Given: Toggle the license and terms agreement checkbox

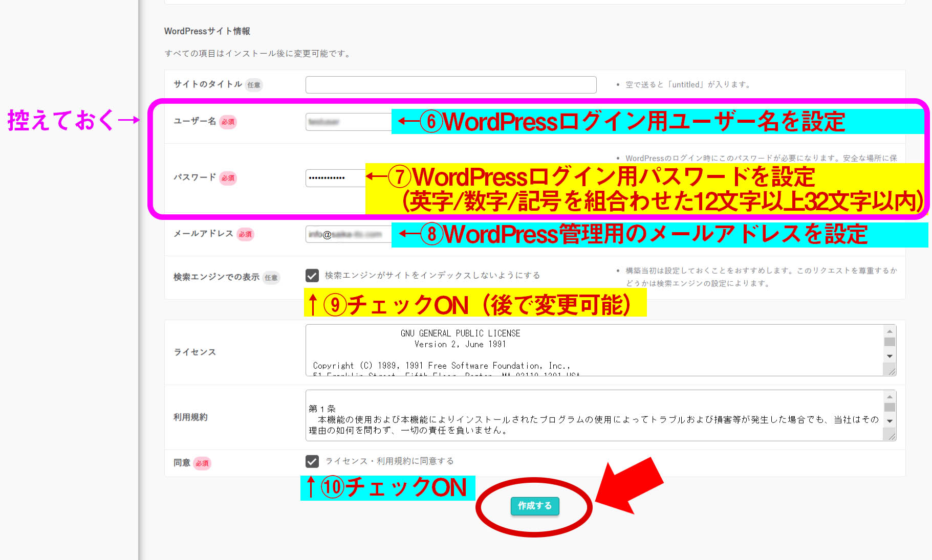Looking at the screenshot, I should pos(312,461).
